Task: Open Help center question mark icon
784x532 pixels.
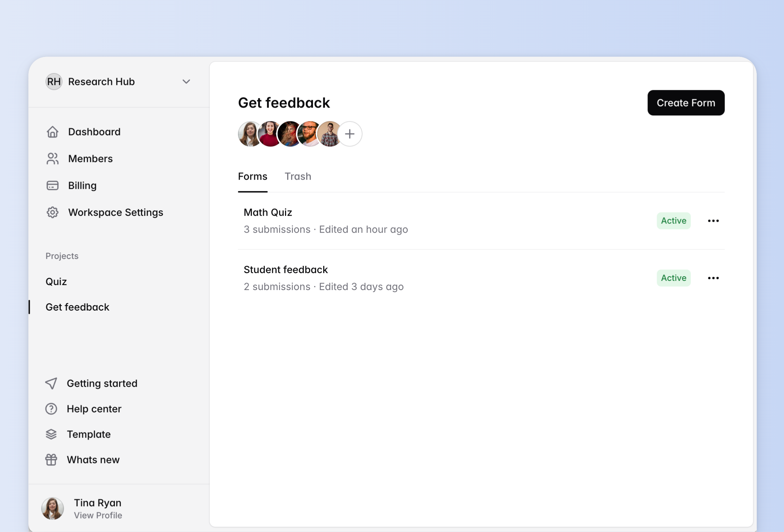Action: [51, 409]
